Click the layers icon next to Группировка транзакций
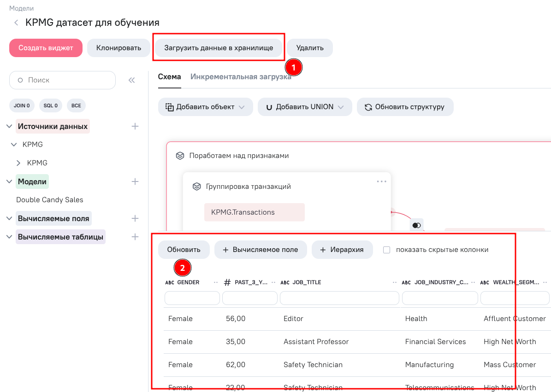551x392 pixels. 197,187
